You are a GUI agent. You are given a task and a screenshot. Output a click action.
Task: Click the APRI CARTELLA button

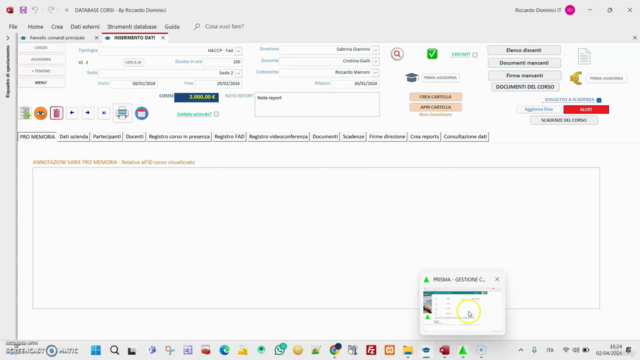436,107
